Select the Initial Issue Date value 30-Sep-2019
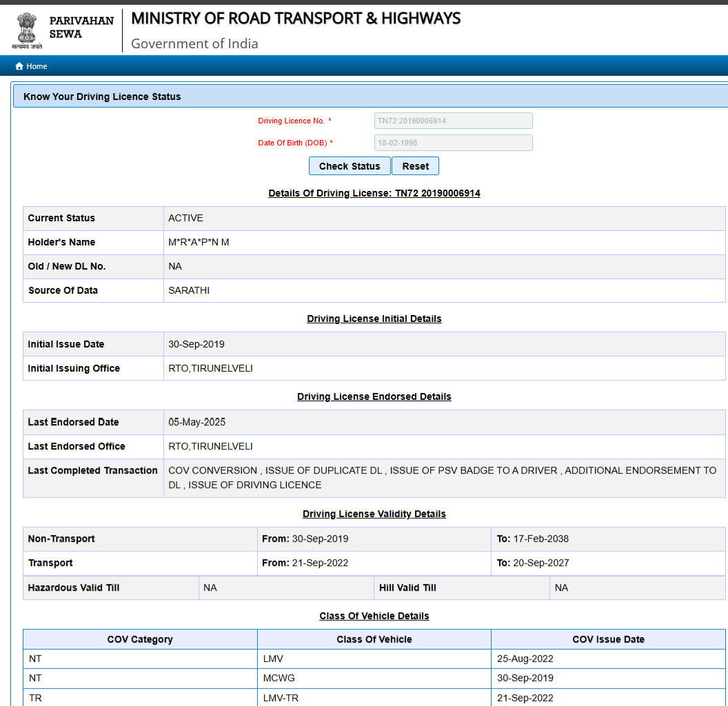 click(x=196, y=344)
